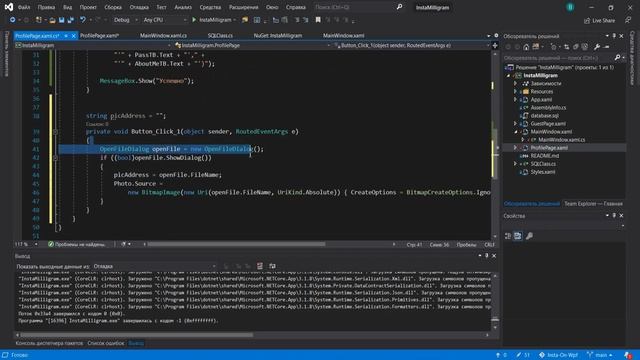Image resolution: width=640 pixels, height=360 pixels.
Task: Click unpushed commits arrow in status bar
Action: pos(501,355)
